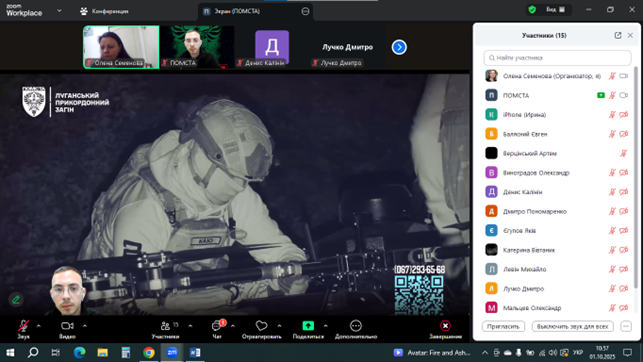The width and height of the screenshot is (643, 362).
Task: Open the More options ellipsis icon
Action: [x=356, y=326]
